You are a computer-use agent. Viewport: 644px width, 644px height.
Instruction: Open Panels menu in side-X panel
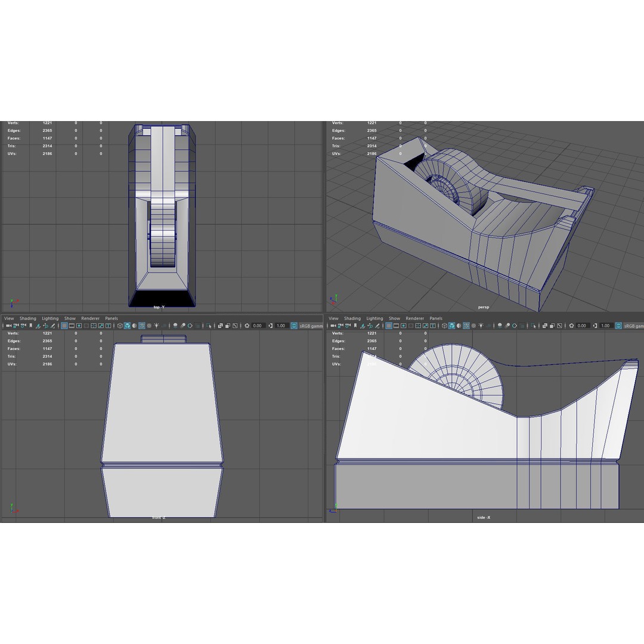point(436,318)
